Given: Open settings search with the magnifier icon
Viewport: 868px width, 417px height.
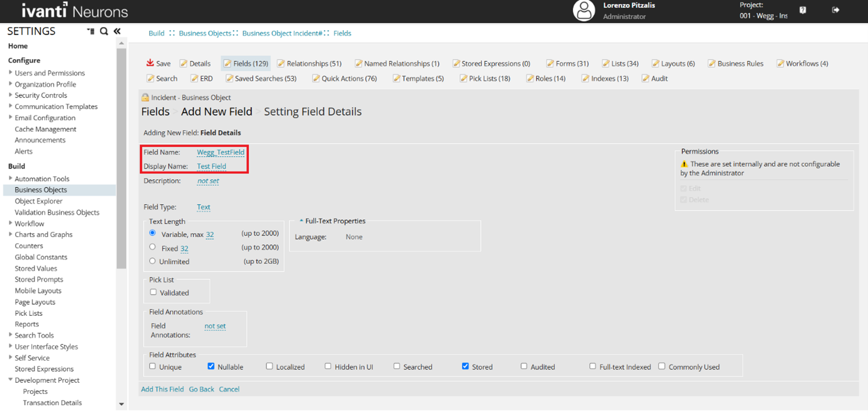Looking at the screenshot, I should pos(104,31).
